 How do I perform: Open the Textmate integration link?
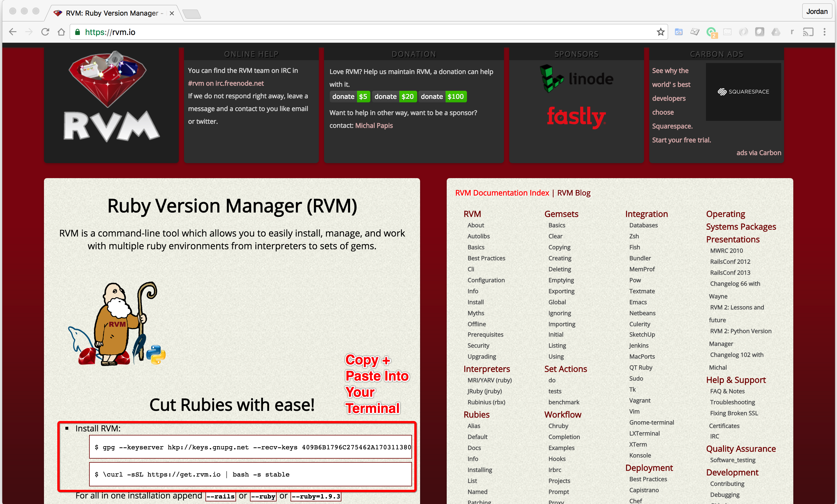click(642, 291)
